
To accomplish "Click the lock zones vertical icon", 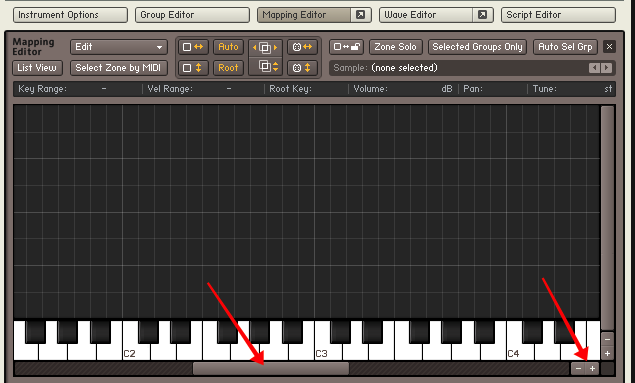I will coord(193,68).
